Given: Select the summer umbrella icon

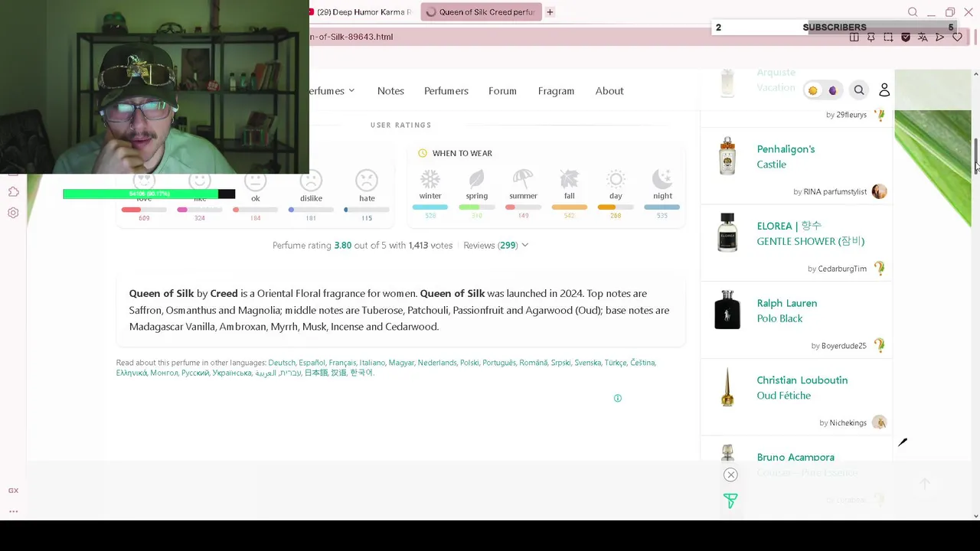Looking at the screenshot, I should click(x=523, y=179).
